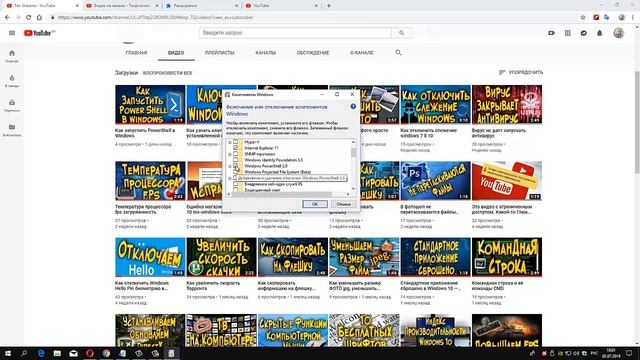Open the YouTube apps grid icon
The image size is (640, 360).
pos(568,33)
